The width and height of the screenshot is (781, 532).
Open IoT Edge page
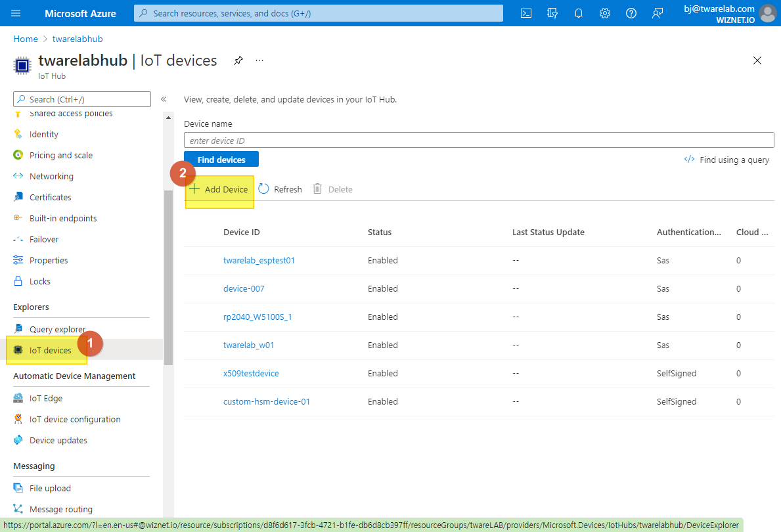[46, 398]
